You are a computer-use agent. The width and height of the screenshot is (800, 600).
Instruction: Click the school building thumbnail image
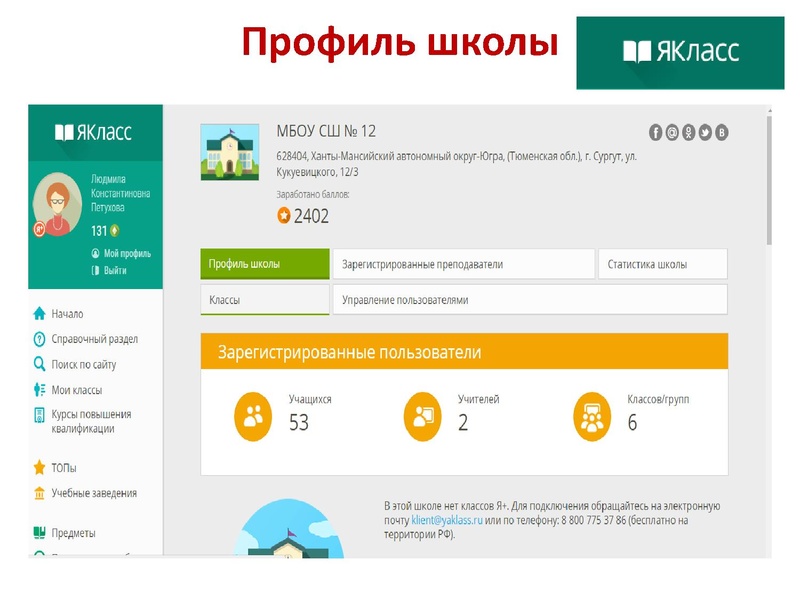coord(230,153)
